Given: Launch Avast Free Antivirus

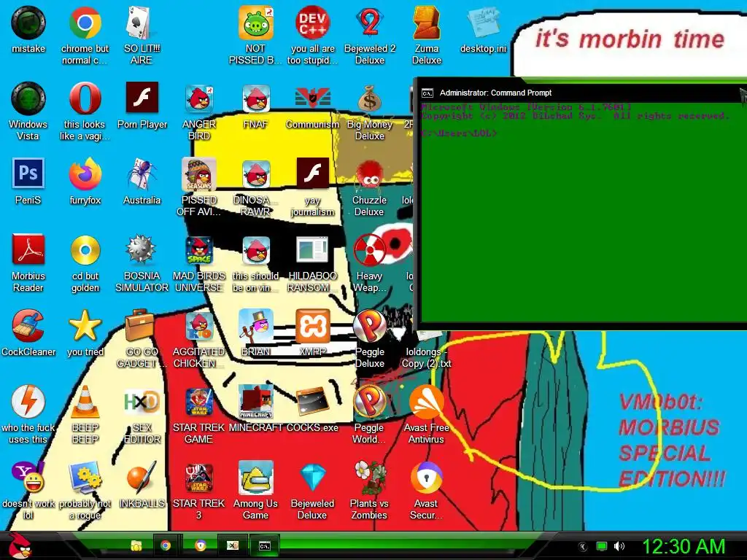Looking at the screenshot, I should tap(426, 402).
